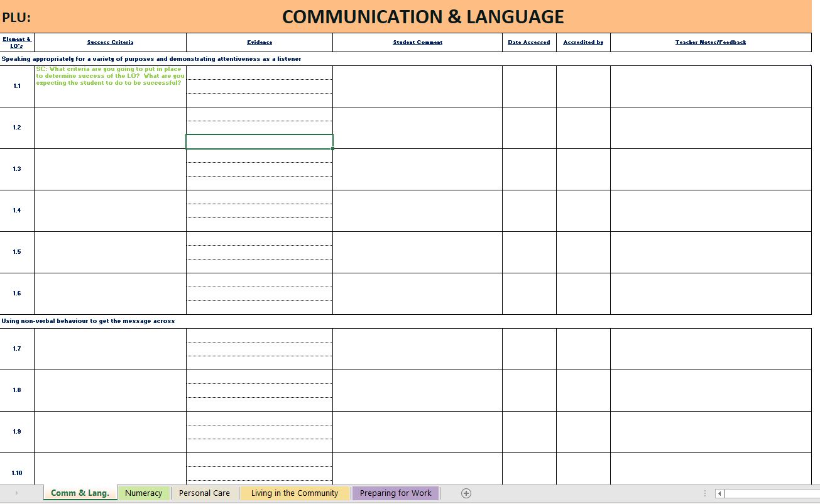Click the Accredited by header cell
This screenshot has width=820, height=504.
[583, 42]
